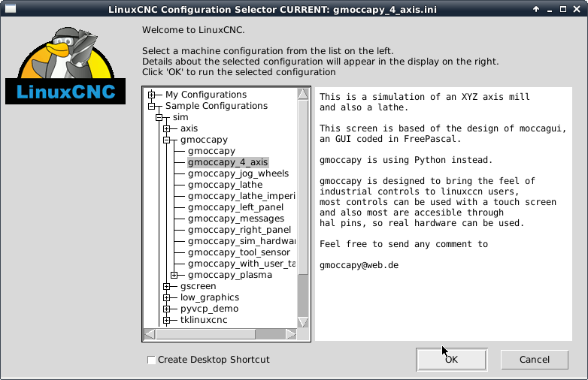Screen dimensions: 588x380
Task: Select gmoccapy_4_axis configuration
Action: 228,162
